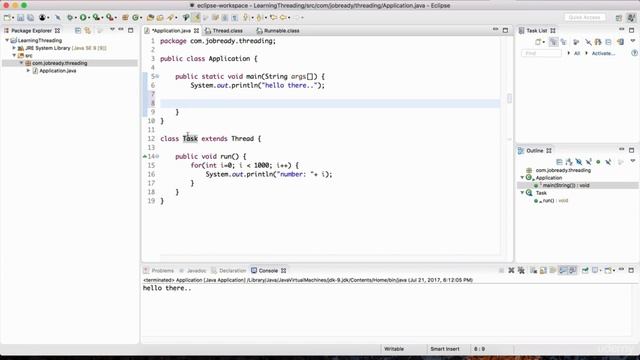Screen dimensions: 640x360
Task: Collapse the Task class in Outline
Action: pos(522,192)
